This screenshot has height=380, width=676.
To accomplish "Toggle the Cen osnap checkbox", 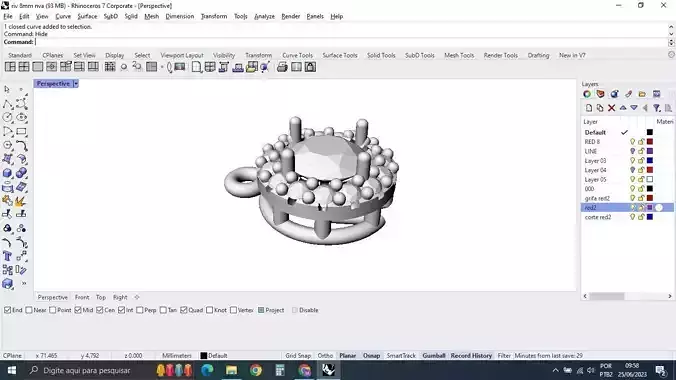I will click(x=100, y=310).
